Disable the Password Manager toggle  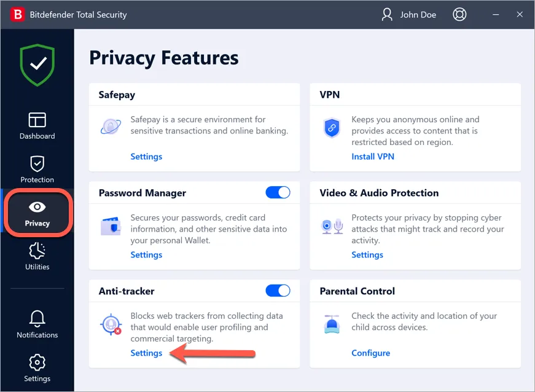point(278,192)
